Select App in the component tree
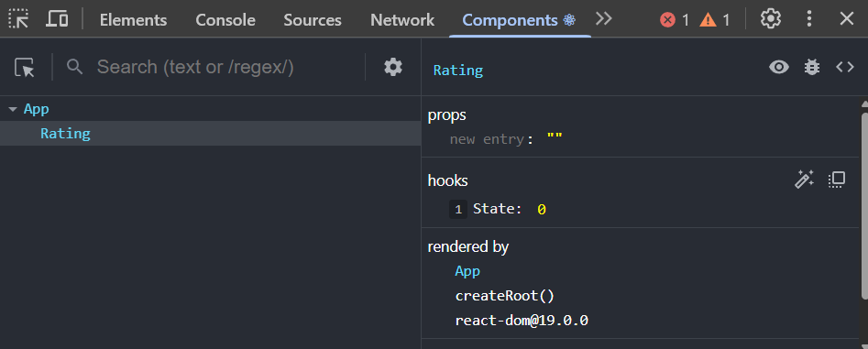Screen dimensions: 868x349 pos(37,109)
